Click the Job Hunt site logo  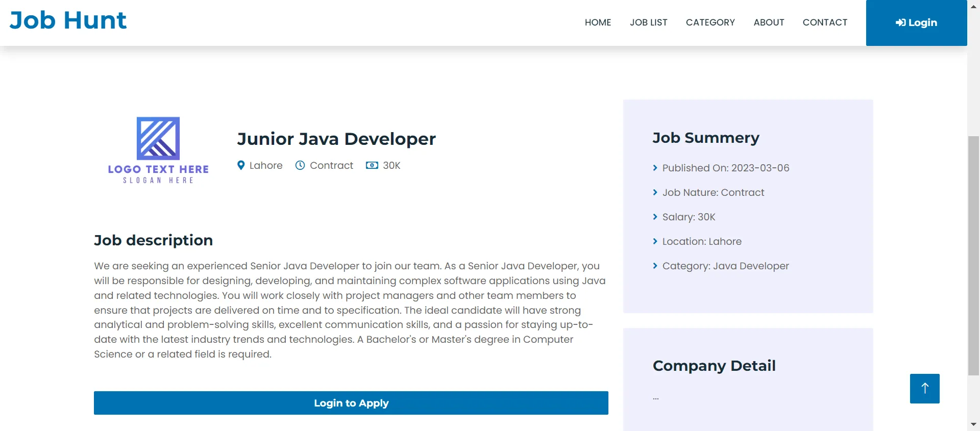coord(68,20)
